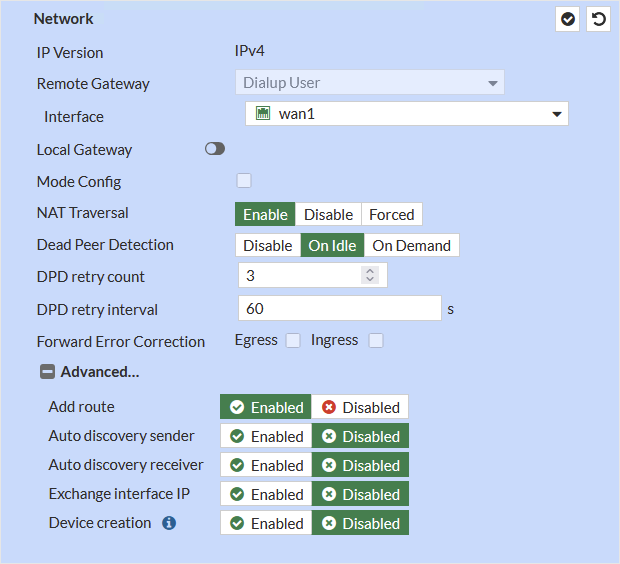This screenshot has height=564, width=620.
Task: Open the Remote Gateway dropdown
Action: tap(370, 83)
